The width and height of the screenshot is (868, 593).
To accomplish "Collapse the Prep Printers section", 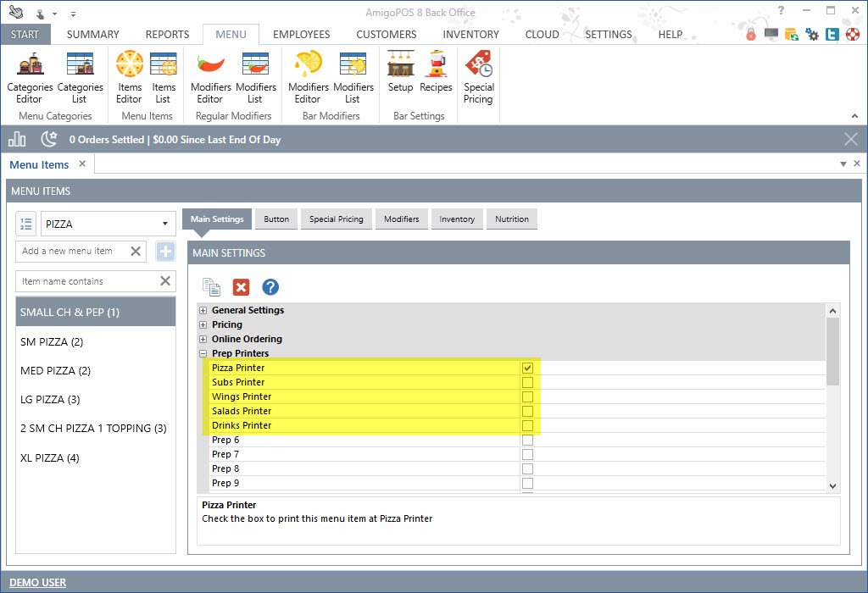I will (203, 353).
